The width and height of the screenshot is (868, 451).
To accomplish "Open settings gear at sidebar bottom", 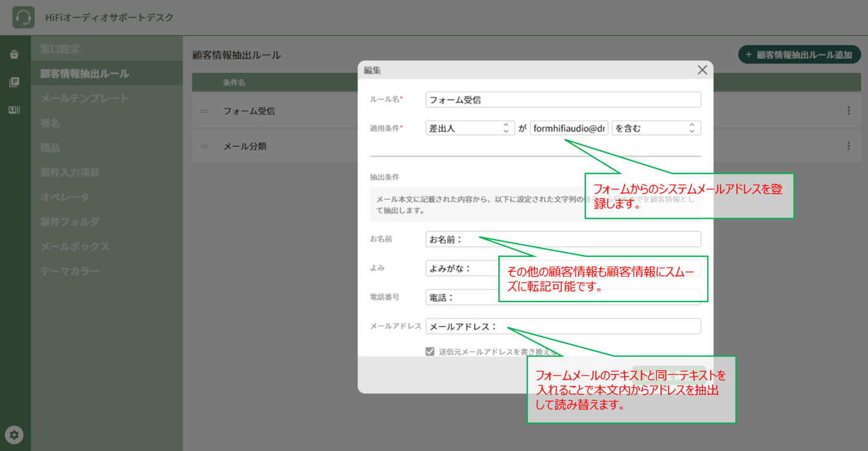I will pyautogui.click(x=14, y=434).
